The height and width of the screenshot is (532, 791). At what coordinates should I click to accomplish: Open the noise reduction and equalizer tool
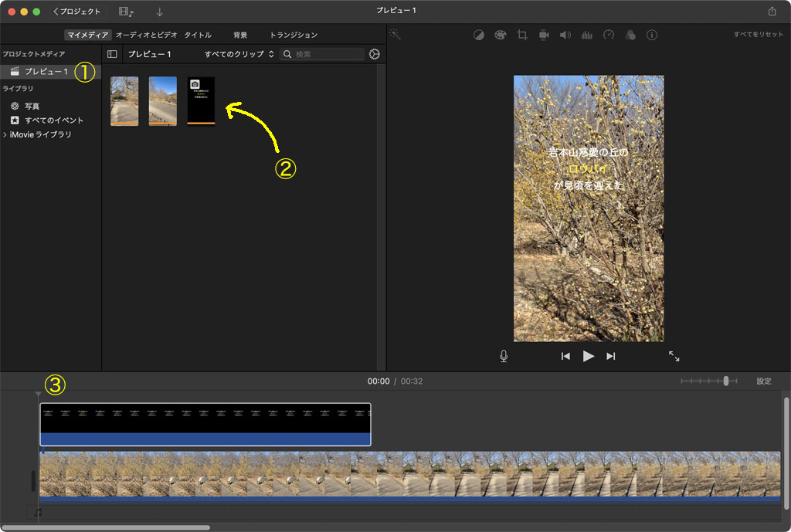coord(586,36)
